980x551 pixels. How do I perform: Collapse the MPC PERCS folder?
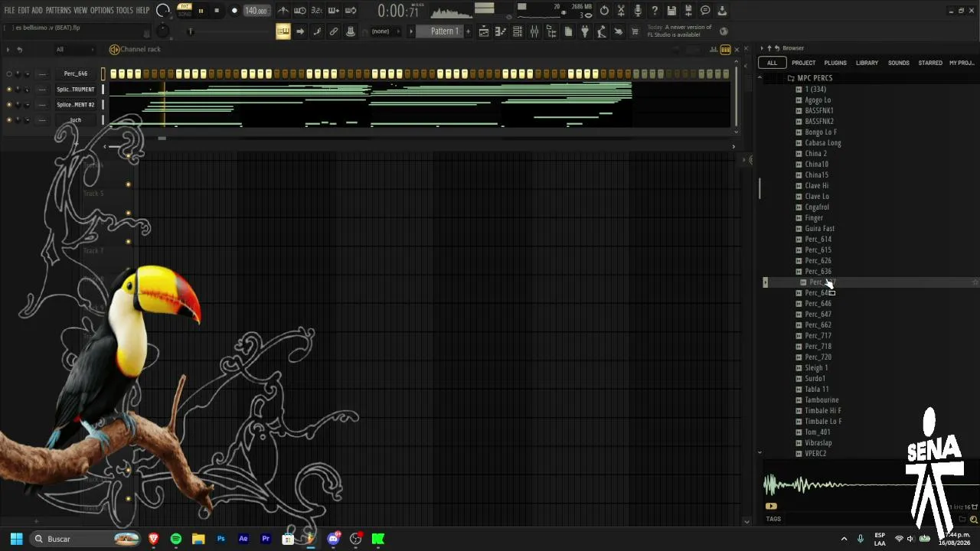815,78
